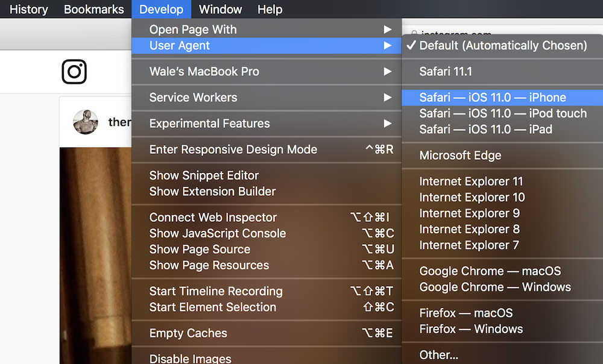Click the Instagram logo icon
This screenshot has width=603, height=364.
pos(74,72)
